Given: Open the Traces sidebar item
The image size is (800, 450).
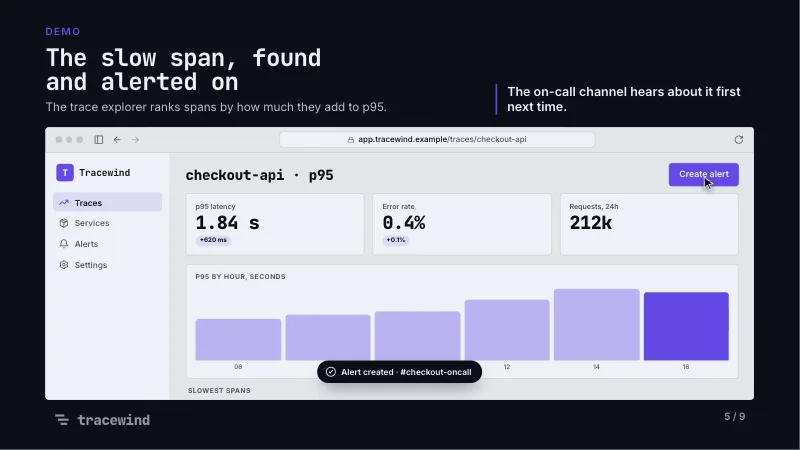Looking at the screenshot, I should 108,202.
